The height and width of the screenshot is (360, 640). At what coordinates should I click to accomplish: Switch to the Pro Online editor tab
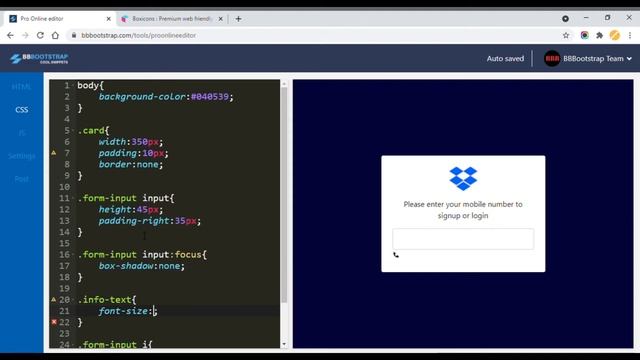point(60,19)
